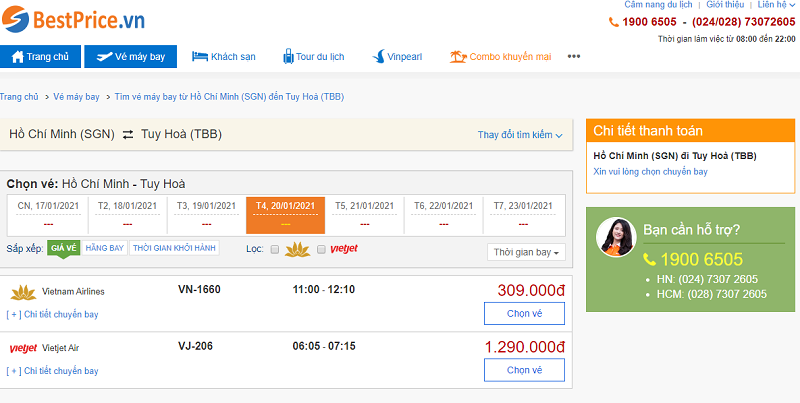Open the Vinpearl menu item

point(397,57)
